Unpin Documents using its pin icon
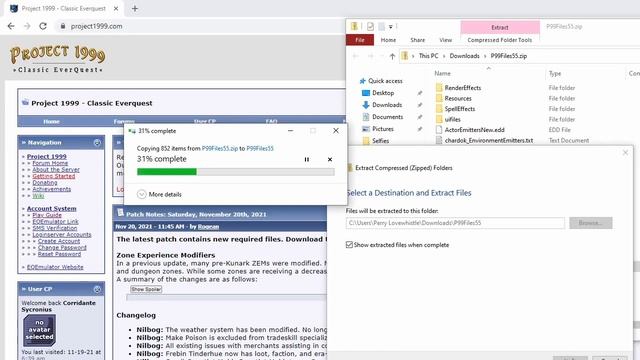The width and height of the screenshot is (640, 360). pyautogui.click(x=420, y=117)
